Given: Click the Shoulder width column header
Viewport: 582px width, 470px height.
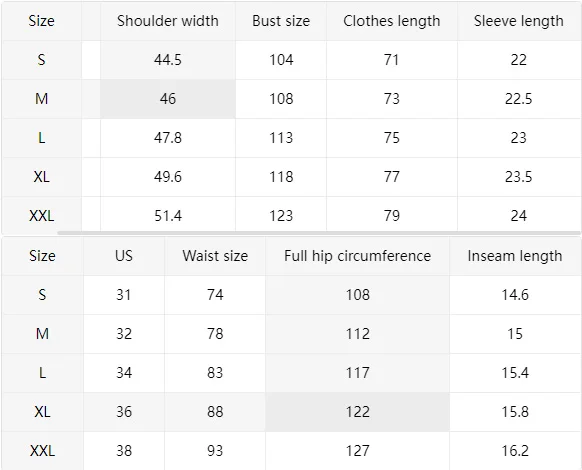Looking at the screenshot, I should (168, 21).
